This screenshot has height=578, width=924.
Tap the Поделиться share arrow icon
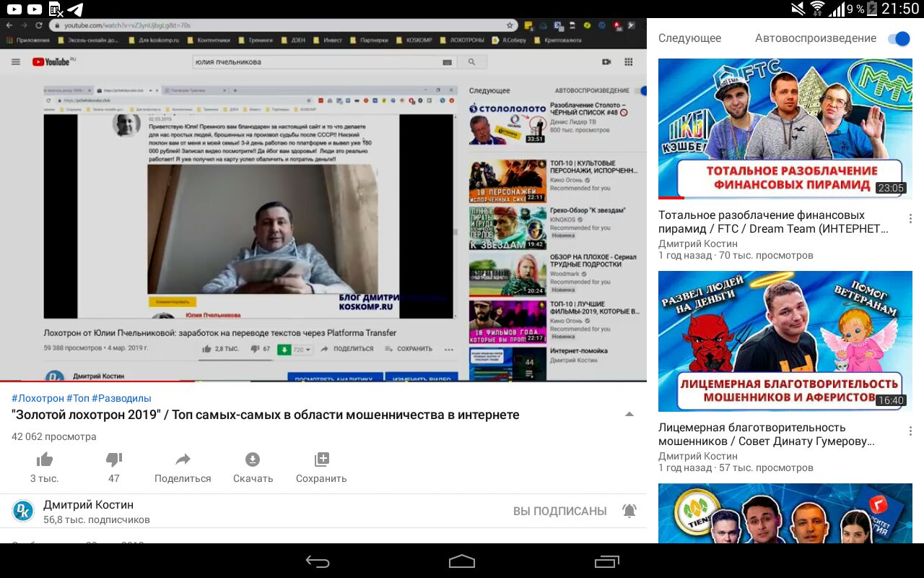[x=183, y=460]
